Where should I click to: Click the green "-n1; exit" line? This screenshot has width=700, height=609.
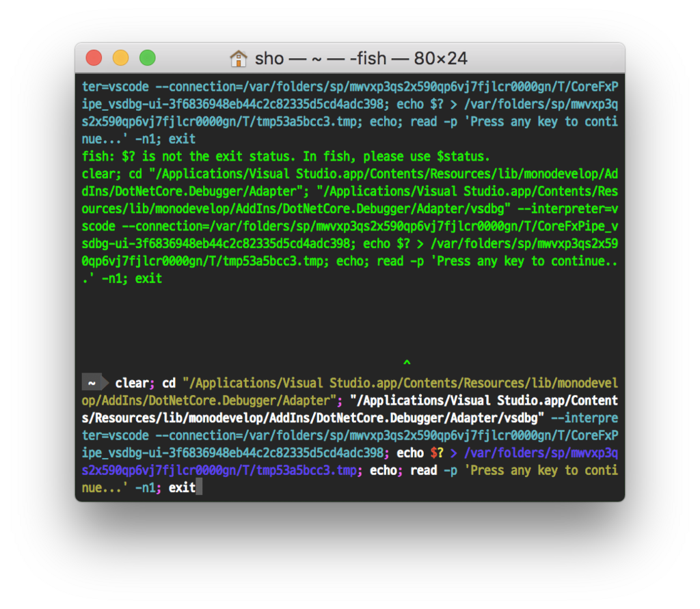(122, 279)
